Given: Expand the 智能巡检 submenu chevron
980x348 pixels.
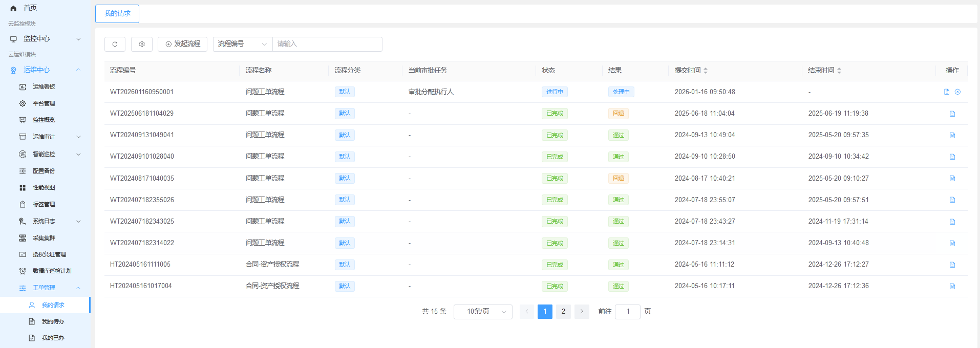Looking at the screenshot, I should [x=78, y=154].
